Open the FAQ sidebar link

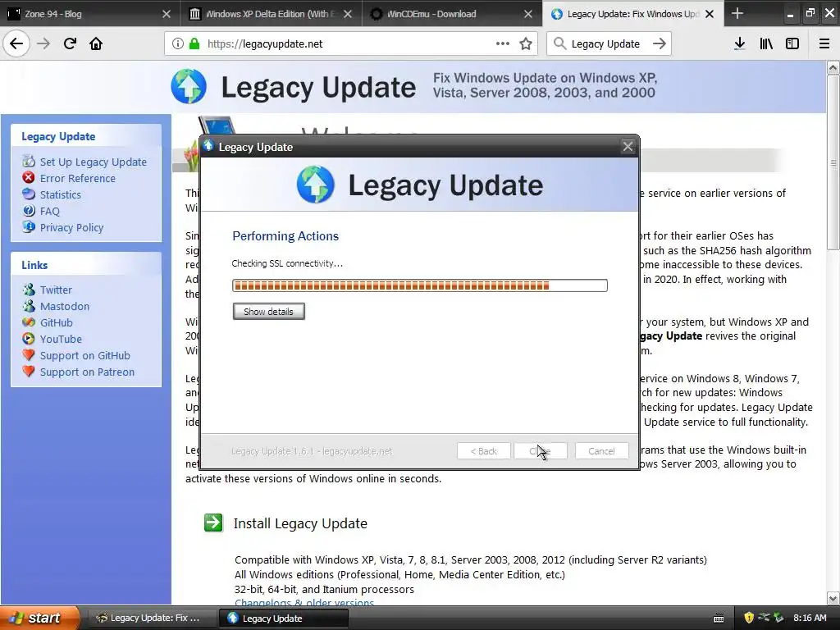[50, 211]
